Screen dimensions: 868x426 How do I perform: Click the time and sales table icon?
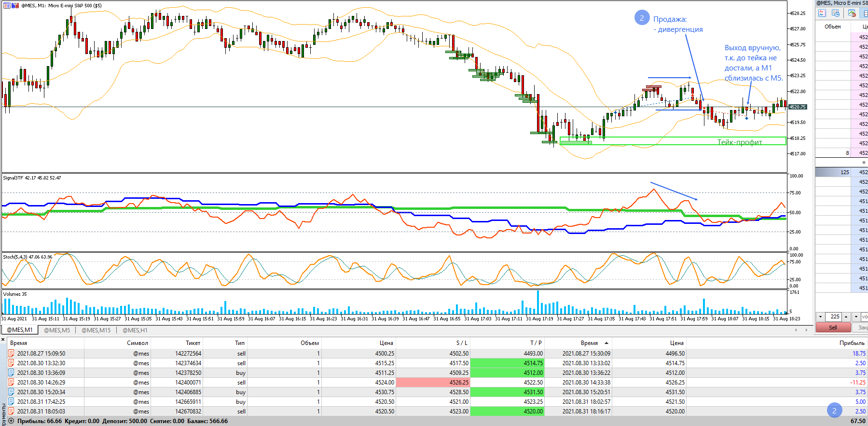coord(836,13)
